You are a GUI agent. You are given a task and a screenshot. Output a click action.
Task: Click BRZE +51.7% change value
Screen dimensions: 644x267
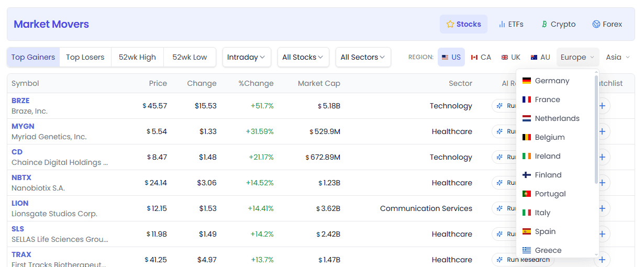click(x=262, y=106)
